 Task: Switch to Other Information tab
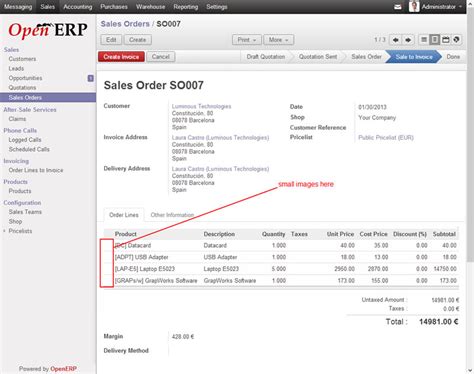(172, 215)
